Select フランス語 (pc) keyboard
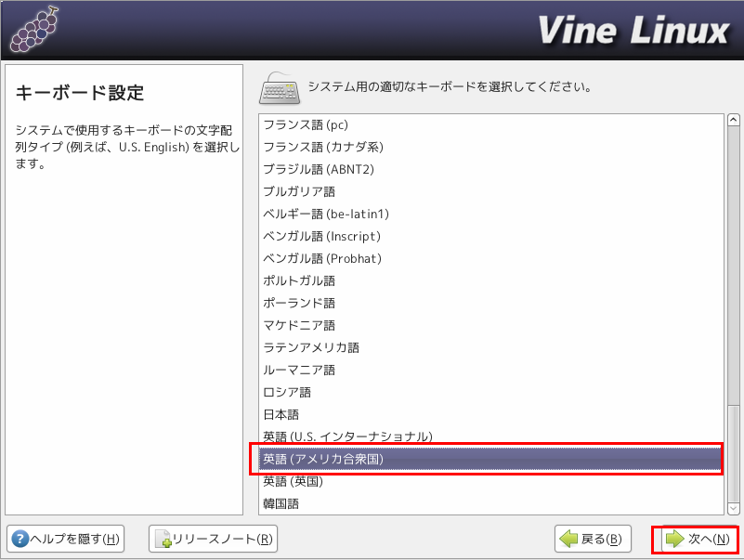Image resolution: width=744 pixels, height=560 pixels. [491, 124]
